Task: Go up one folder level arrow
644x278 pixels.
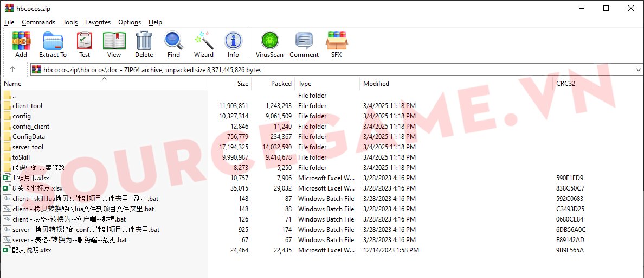Action: tap(12, 69)
